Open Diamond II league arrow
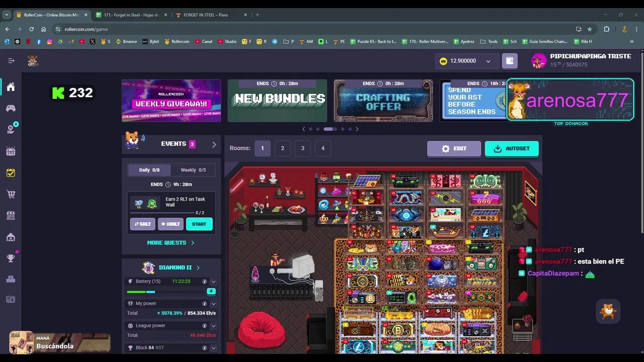The image size is (644, 362). click(198, 267)
